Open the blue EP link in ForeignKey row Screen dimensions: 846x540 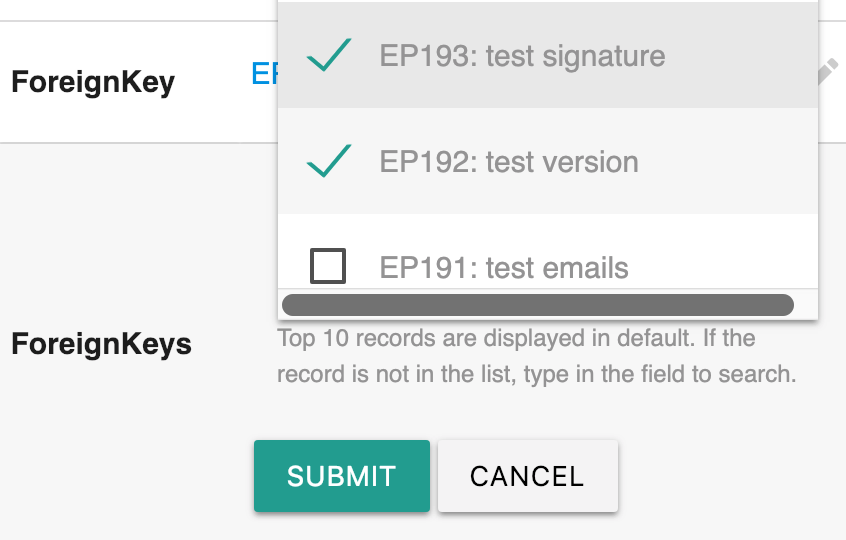tap(264, 74)
